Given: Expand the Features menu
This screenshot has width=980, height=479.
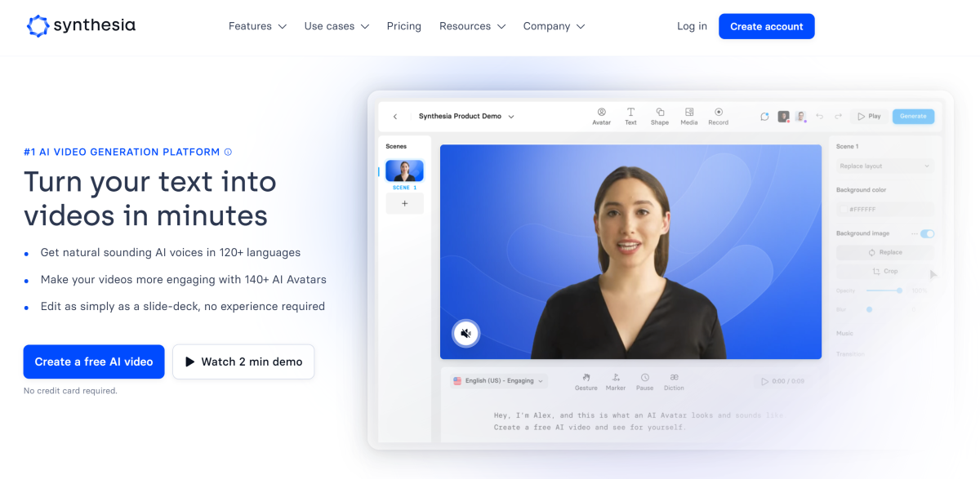Looking at the screenshot, I should point(257,26).
